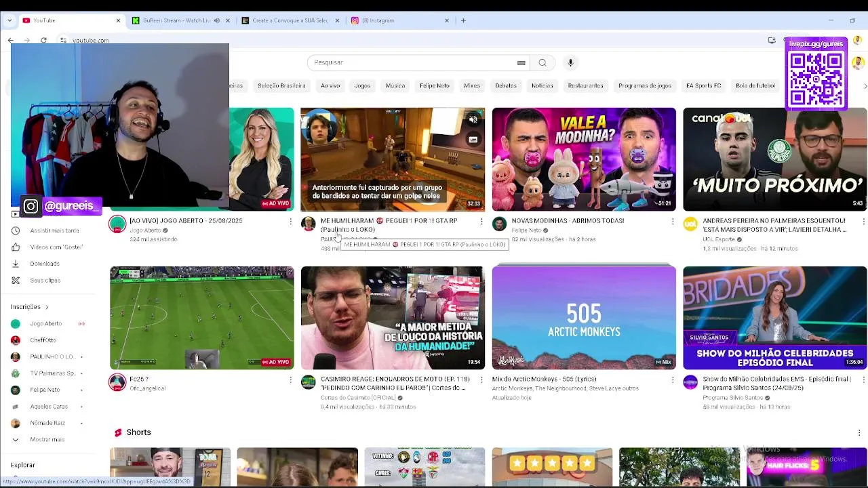Open the 'Vale a Modinha?' video thumbnail
868x488 pixels.
coord(584,159)
